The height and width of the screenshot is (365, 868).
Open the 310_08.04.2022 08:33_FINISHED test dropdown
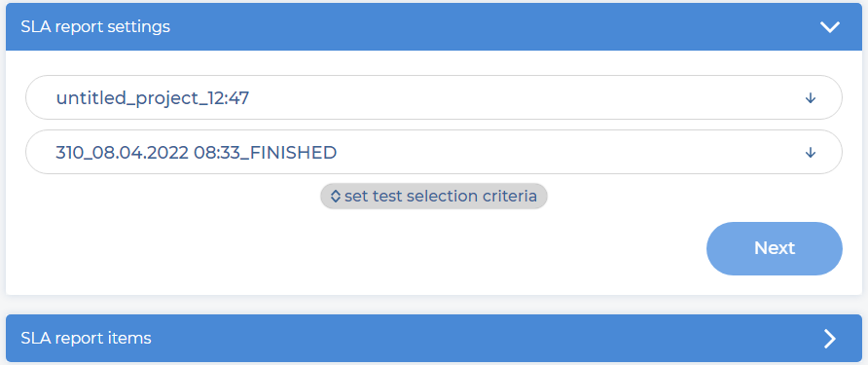[x=434, y=152]
